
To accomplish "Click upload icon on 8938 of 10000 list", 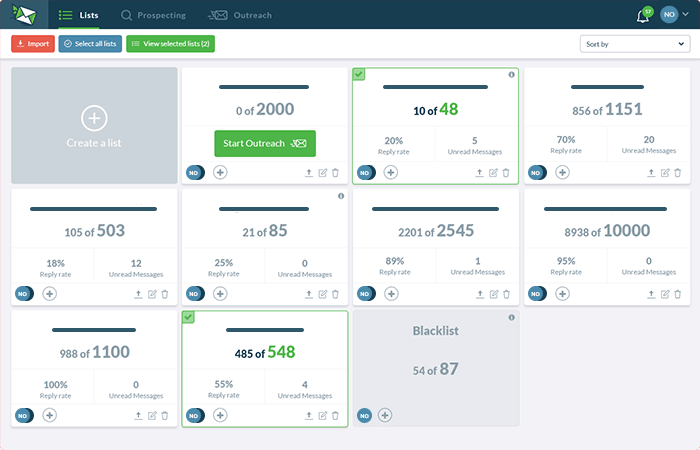I will click(x=651, y=294).
